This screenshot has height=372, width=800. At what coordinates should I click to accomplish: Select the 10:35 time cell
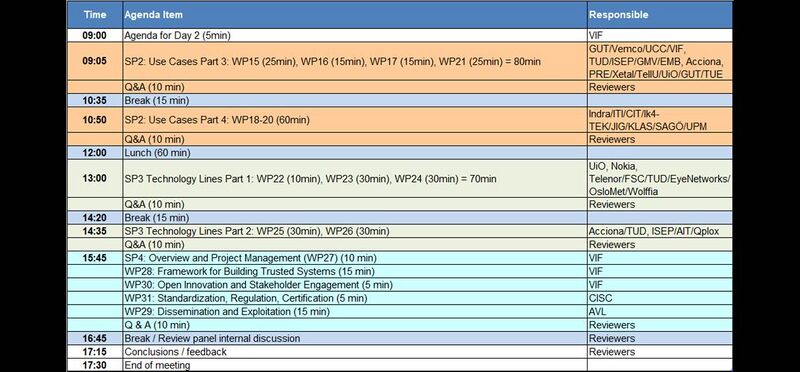click(x=95, y=101)
